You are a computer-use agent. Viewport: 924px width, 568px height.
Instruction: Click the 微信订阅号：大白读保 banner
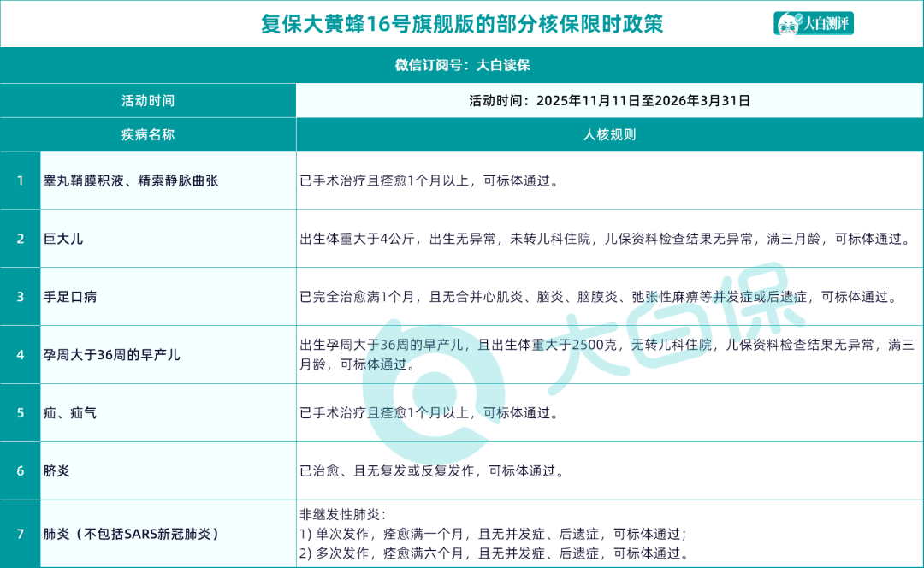point(462,65)
